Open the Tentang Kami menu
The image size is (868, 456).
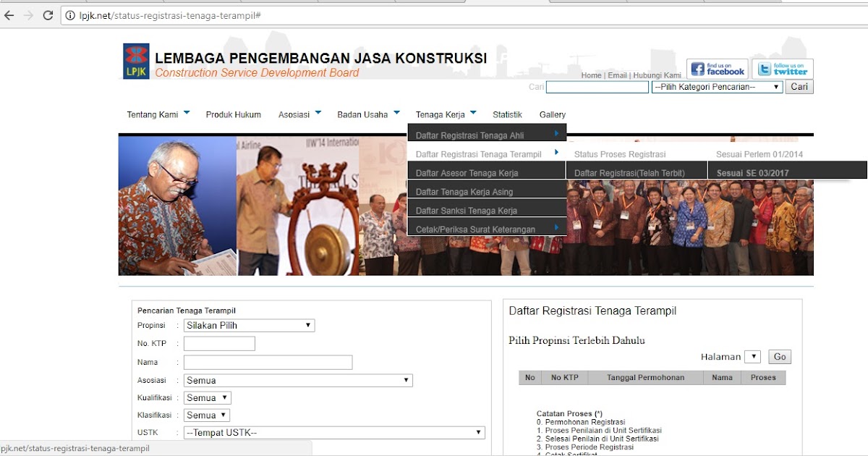click(x=153, y=114)
